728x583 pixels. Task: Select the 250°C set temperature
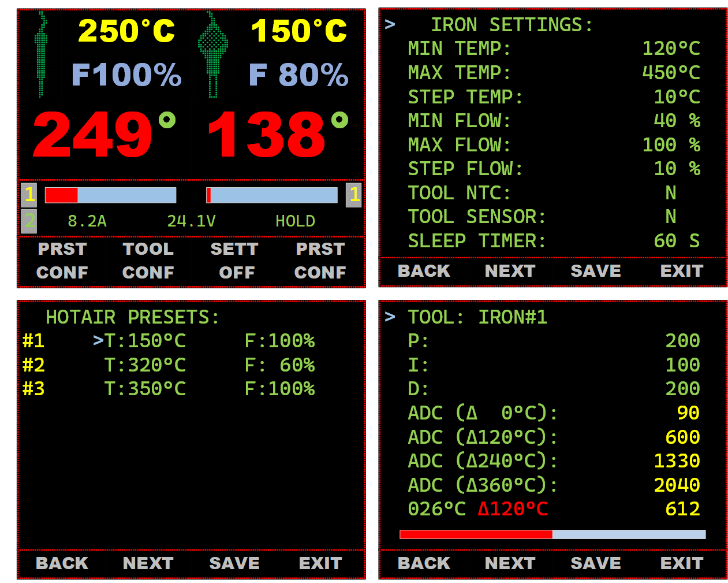tap(126, 31)
